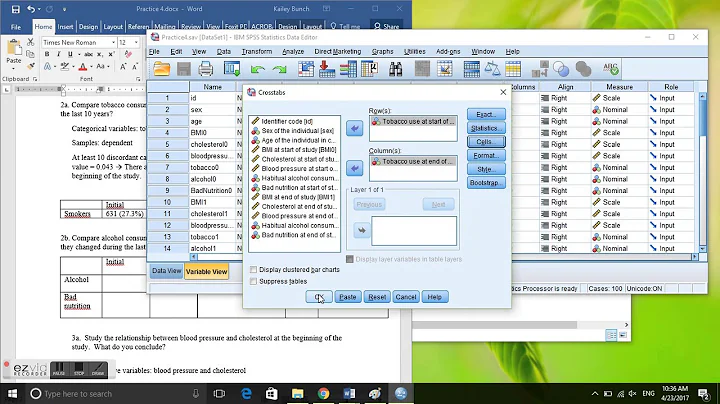Click the red Font Color swatch
Image resolution: width=720 pixels, height=404 pixels.
pyautogui.click(x=83, y=67)
